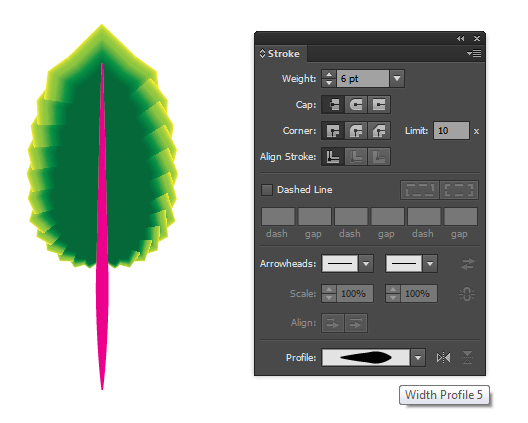Expand the Profile dropdown list

(418, 357)
